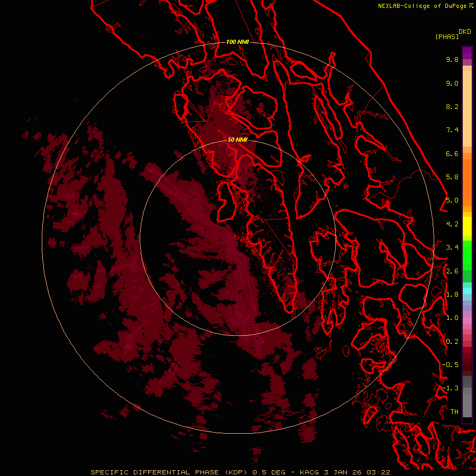Screen dimensions: 476x476
Task: Click the 0.2 value on the color scale
Action: point(452,342)
